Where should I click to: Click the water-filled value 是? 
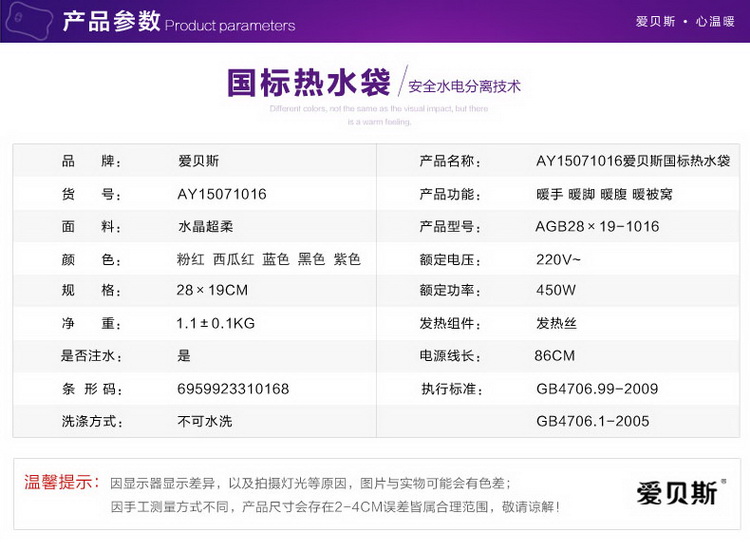pos(184,355)
